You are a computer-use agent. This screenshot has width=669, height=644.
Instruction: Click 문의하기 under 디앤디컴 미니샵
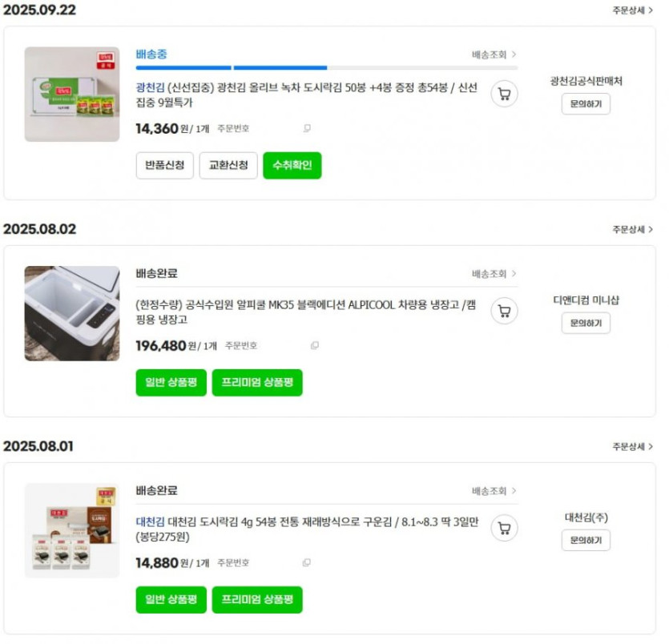pos(586,323)
